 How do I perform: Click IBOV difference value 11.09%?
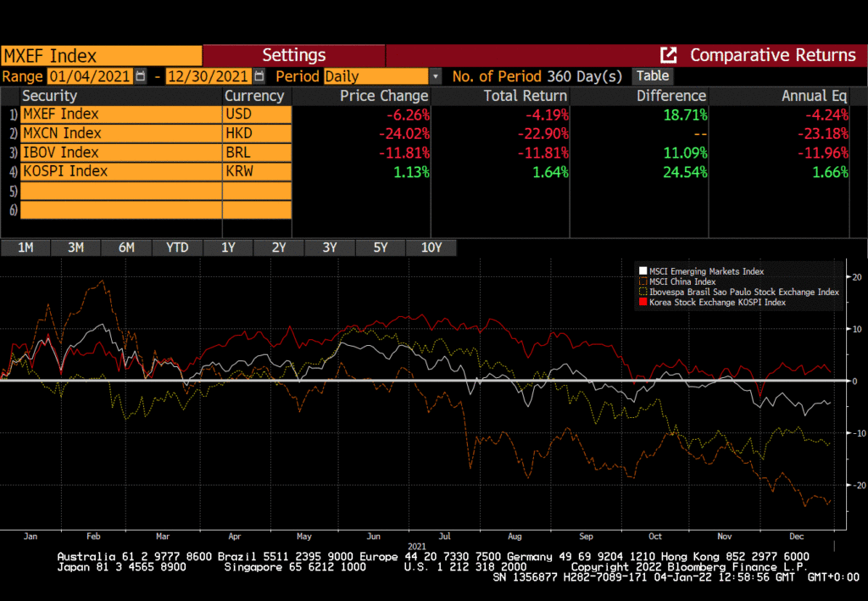685,153
